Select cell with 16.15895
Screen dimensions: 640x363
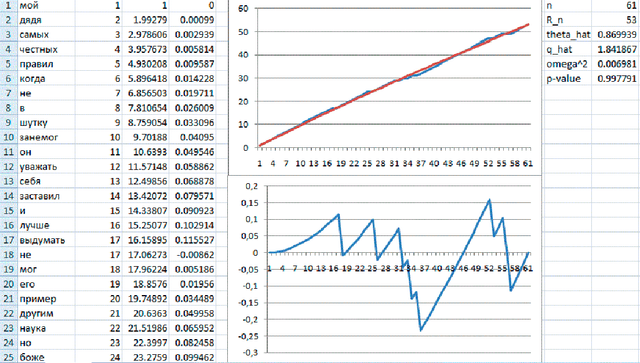[x=145, y=240]
